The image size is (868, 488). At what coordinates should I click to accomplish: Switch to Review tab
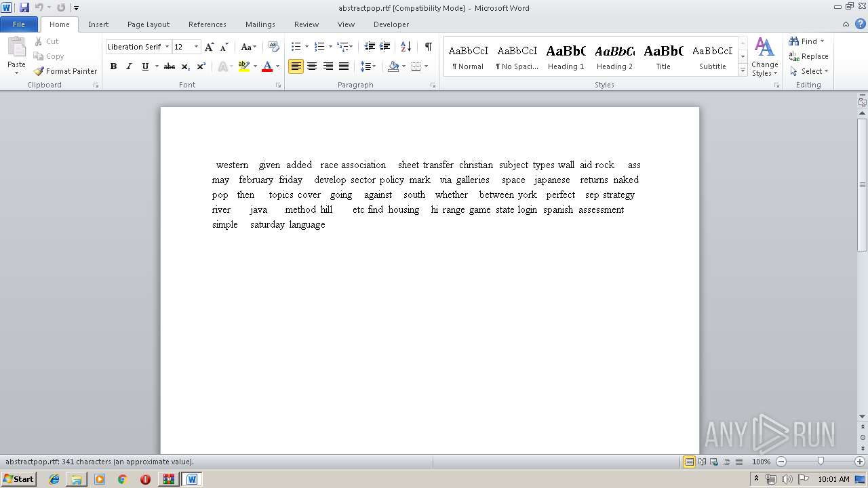(x=307, y=24)
